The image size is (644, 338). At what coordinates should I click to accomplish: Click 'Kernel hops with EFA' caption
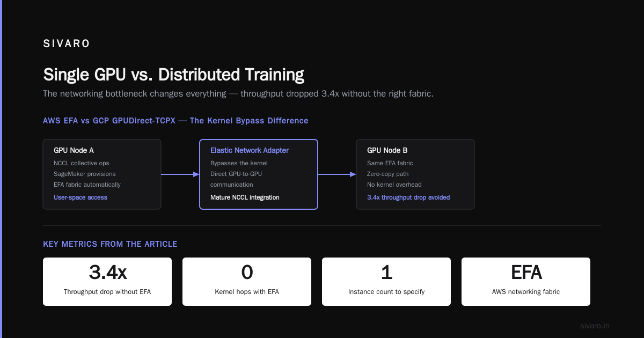[247, 292]
